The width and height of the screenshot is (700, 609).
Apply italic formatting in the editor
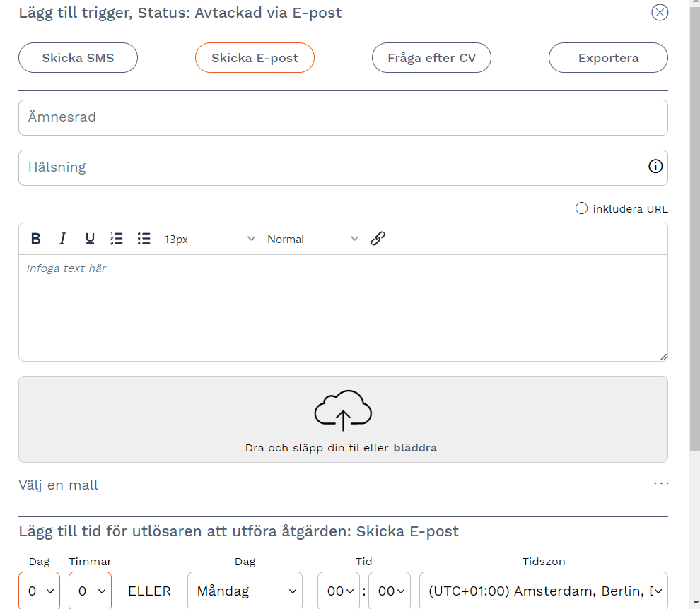62,239
